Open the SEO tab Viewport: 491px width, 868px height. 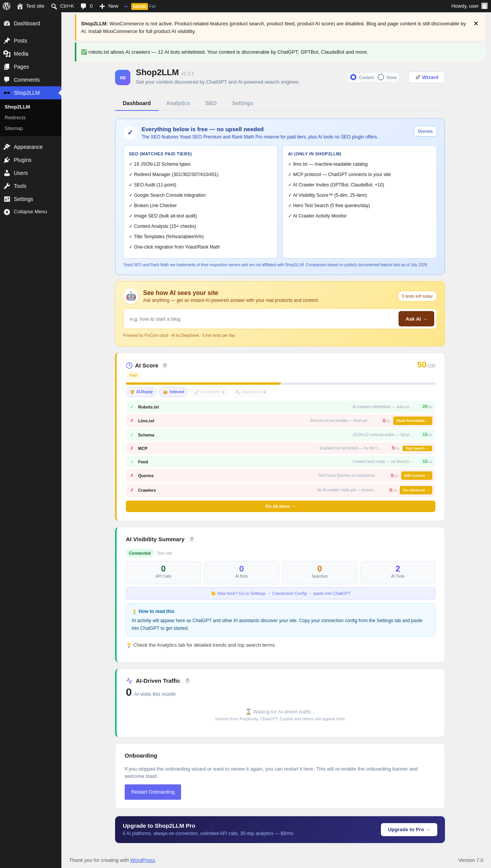click(211, 103)
